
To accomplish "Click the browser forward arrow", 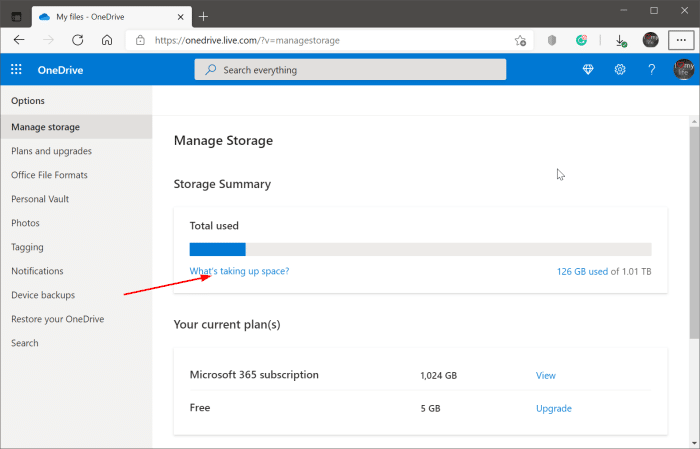I will click(x=48, y=40).
